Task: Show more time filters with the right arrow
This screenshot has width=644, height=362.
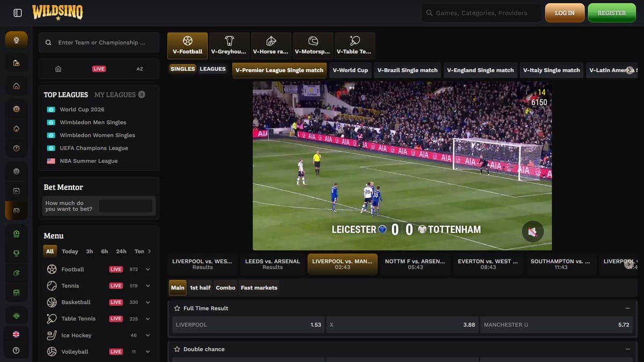Action: click(x=150, y=251)
